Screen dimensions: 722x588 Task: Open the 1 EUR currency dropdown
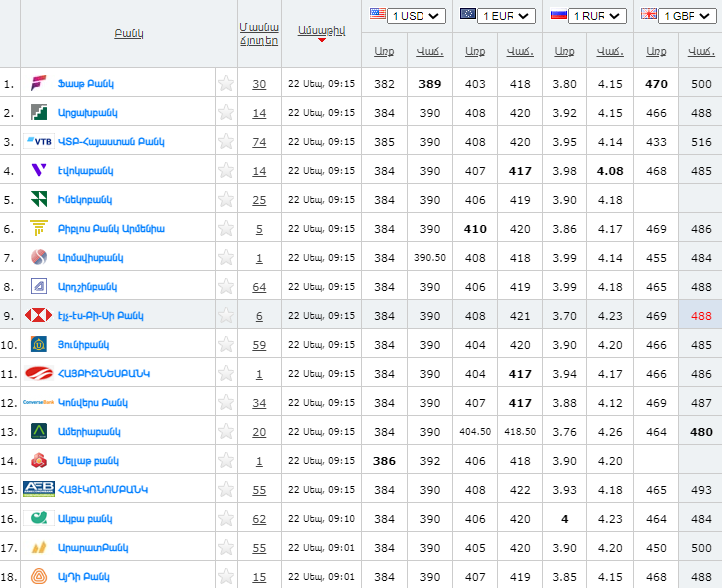[507, 16]
